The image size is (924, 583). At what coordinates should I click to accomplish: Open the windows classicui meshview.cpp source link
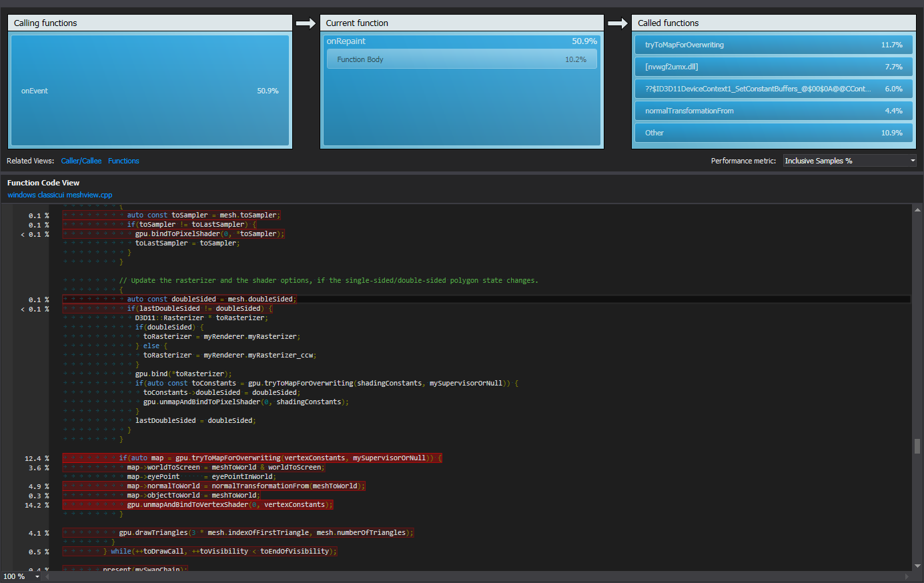point(59,195)
